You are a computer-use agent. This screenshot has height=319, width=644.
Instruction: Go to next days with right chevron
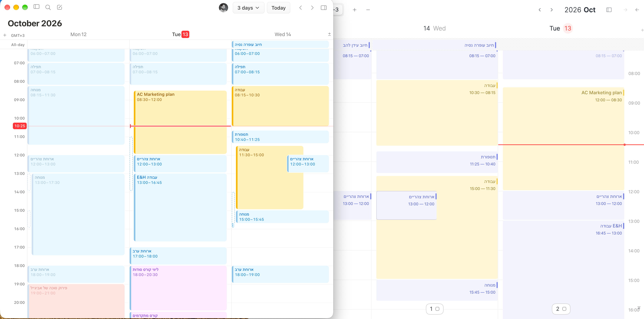(x=312, y=8)
